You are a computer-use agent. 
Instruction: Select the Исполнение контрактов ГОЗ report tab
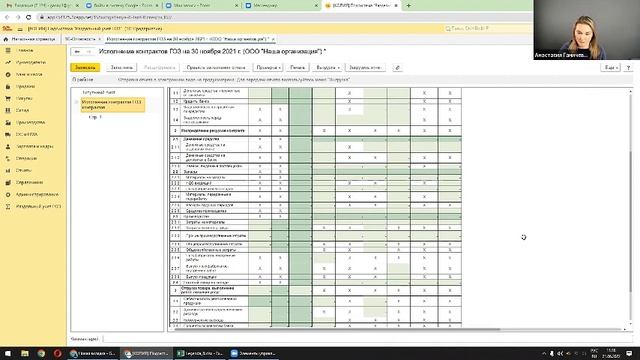click(x=187, y=39)
